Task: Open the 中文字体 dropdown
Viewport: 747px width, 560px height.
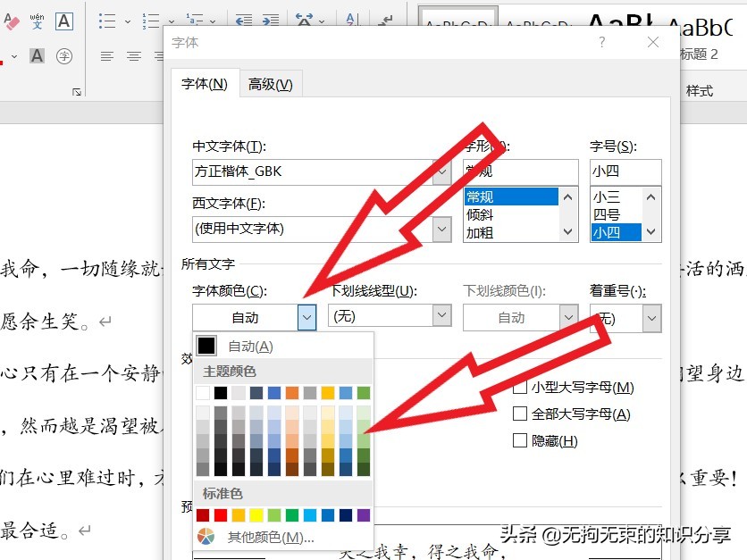Action: click(442, 171)
